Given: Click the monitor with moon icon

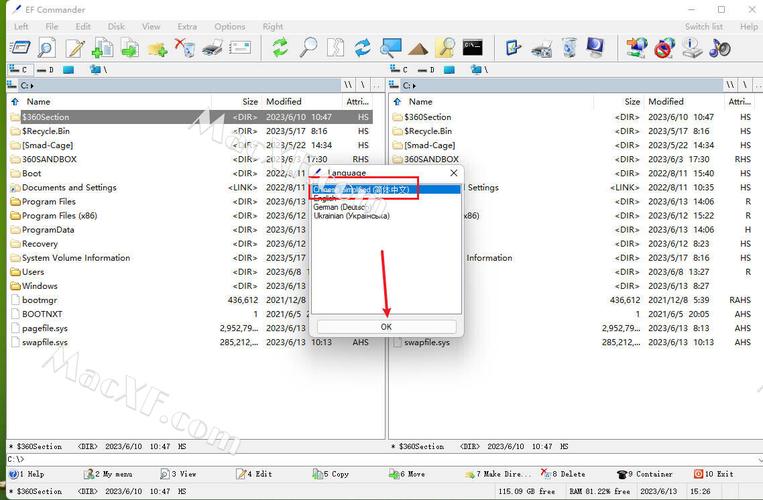Looking at the screenshot, I should pos(596,48).
